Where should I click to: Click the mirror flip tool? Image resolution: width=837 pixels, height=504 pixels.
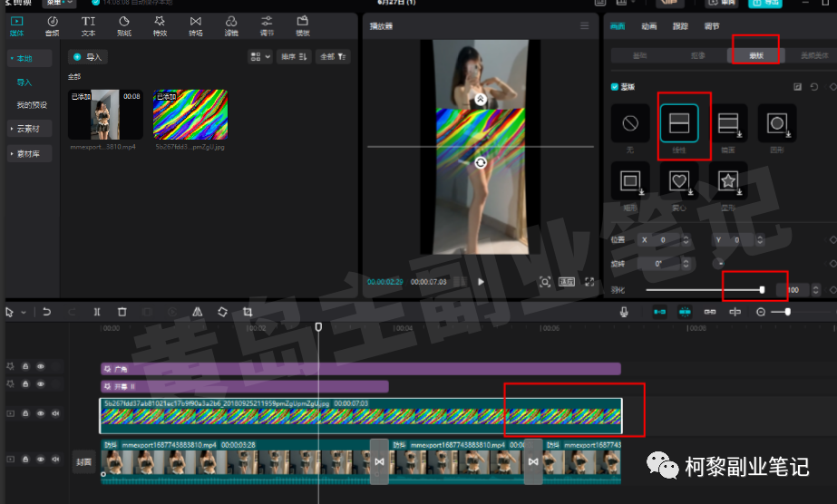pyautogui.click(x=198, y=312)
